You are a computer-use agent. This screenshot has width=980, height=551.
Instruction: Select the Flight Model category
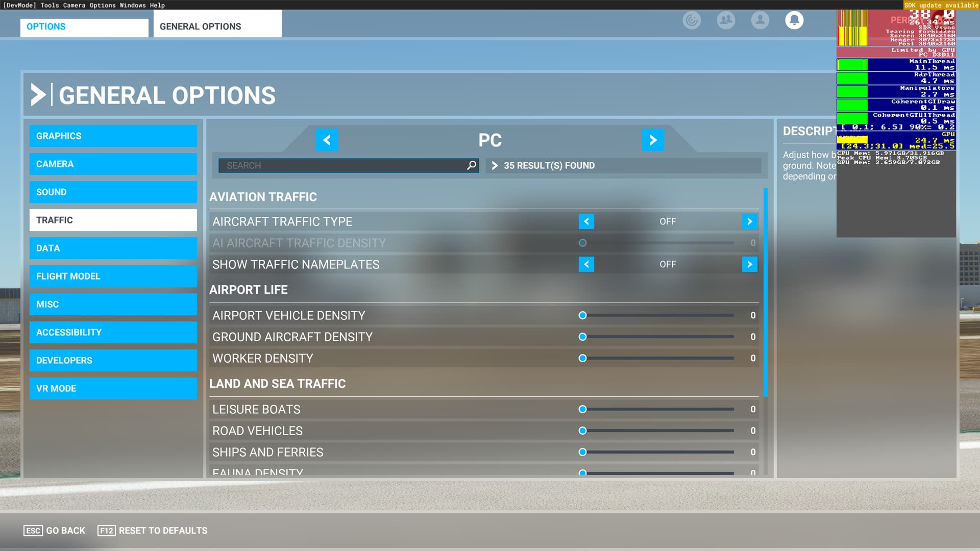(x=113, y=277)
